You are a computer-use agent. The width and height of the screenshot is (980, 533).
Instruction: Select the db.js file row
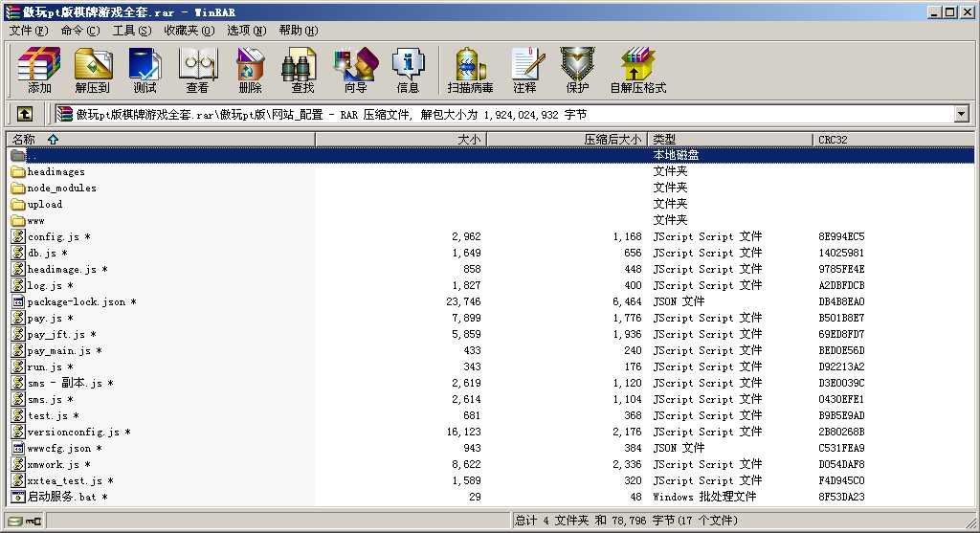491,253
